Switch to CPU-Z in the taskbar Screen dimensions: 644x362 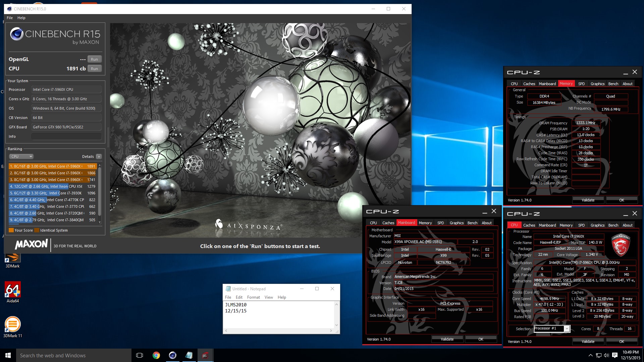tap(205, 355)
